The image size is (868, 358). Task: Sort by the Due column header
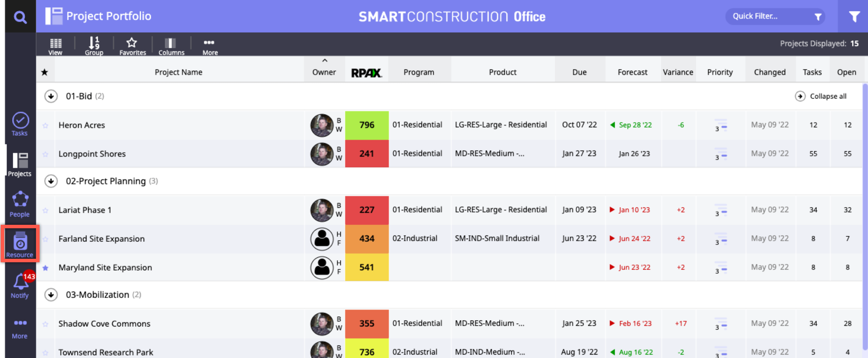[579, 72]
